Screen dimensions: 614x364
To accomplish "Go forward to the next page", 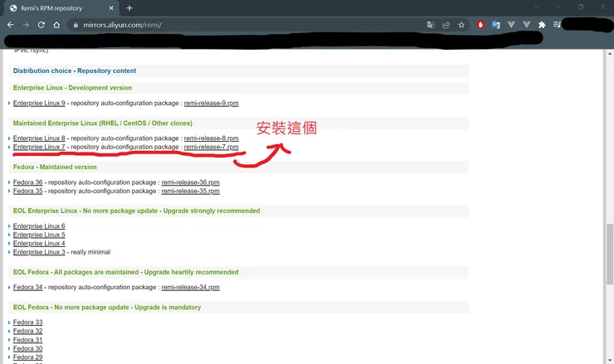I will [x=26, y=25].
